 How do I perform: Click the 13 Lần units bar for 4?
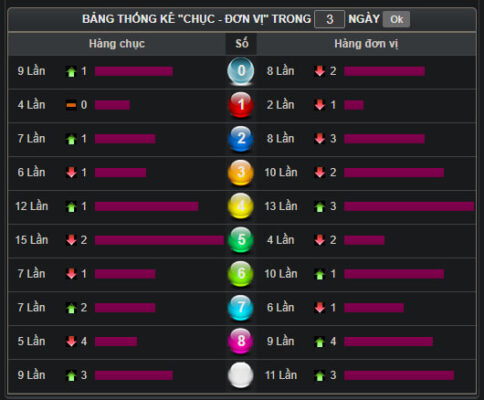(x=409, y=206)
